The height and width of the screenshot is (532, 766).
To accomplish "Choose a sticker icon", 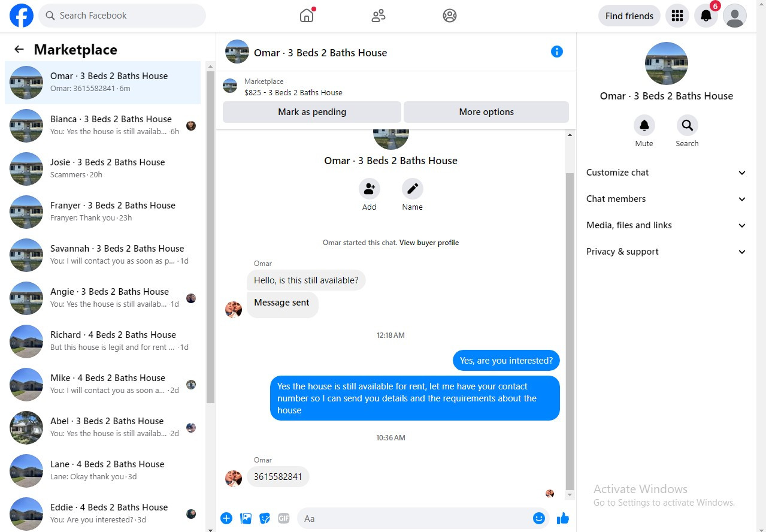I will coord(265,518).
